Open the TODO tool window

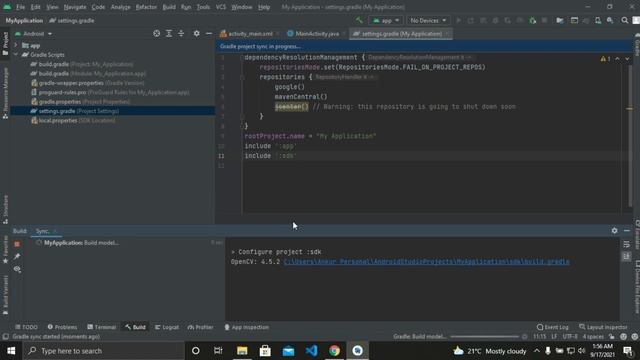tap(27, 327)
